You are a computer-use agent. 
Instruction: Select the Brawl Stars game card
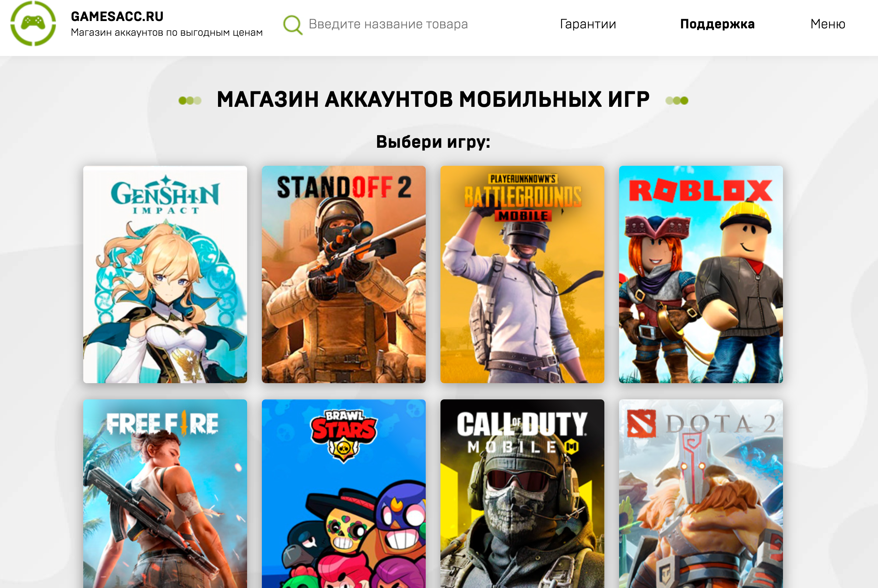(344, 494)
